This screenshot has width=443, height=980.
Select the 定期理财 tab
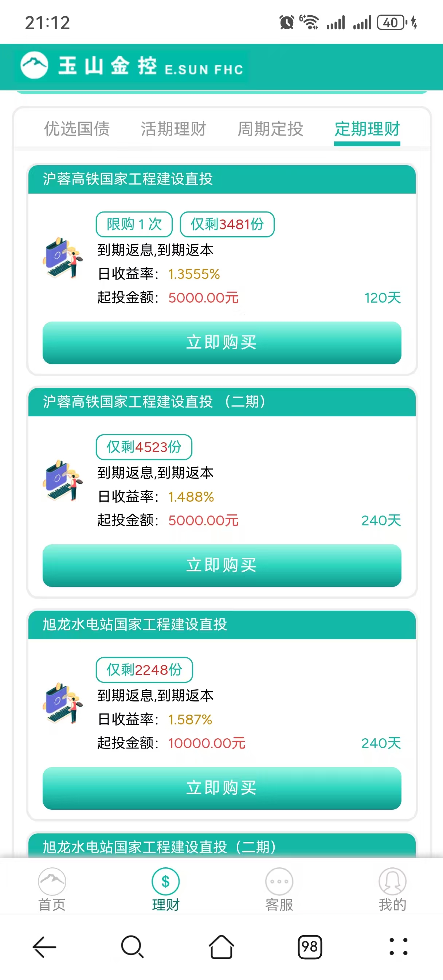tap(367, 129)
